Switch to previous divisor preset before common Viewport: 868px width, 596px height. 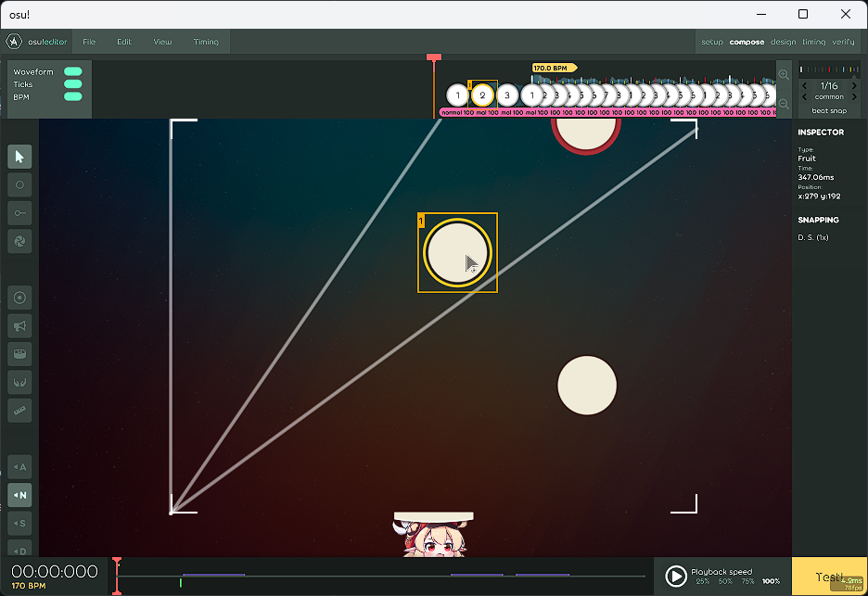[x=805, y=96]
